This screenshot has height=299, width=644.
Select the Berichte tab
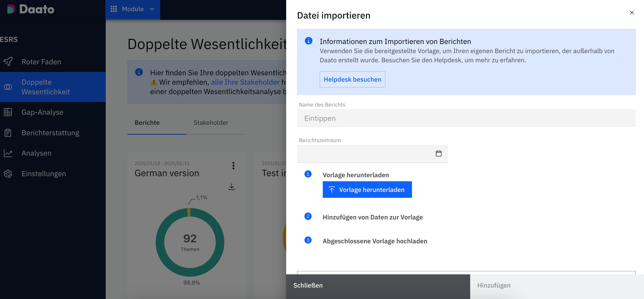147,123
